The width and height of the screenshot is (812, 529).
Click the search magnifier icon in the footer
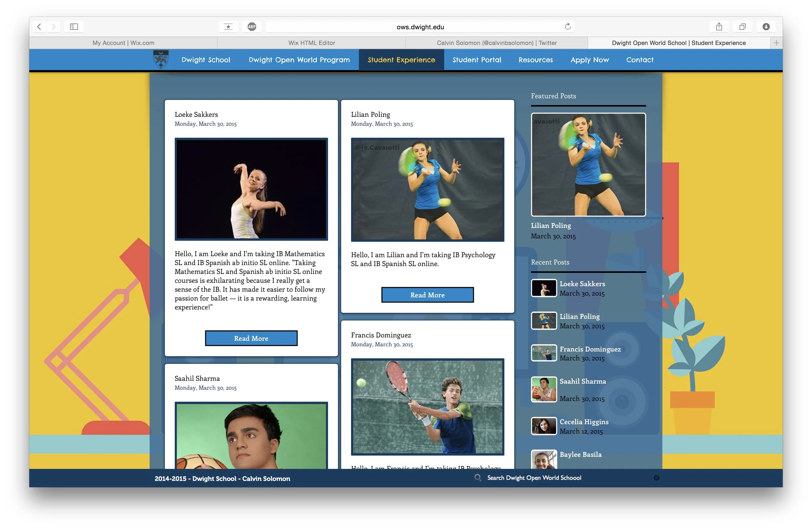[478, 478]
